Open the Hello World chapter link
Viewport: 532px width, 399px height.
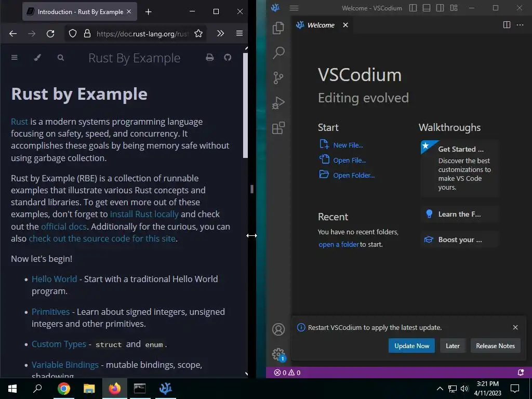pos(54,279)
